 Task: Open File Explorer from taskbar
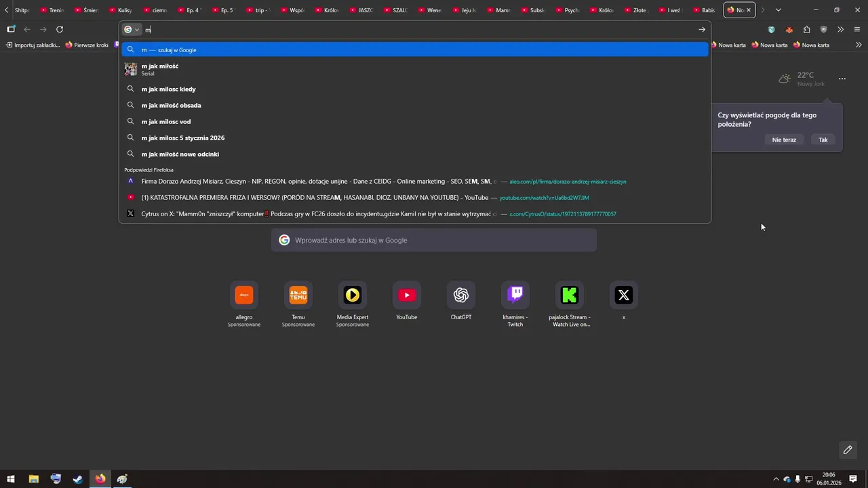click(x=34, y=479)
